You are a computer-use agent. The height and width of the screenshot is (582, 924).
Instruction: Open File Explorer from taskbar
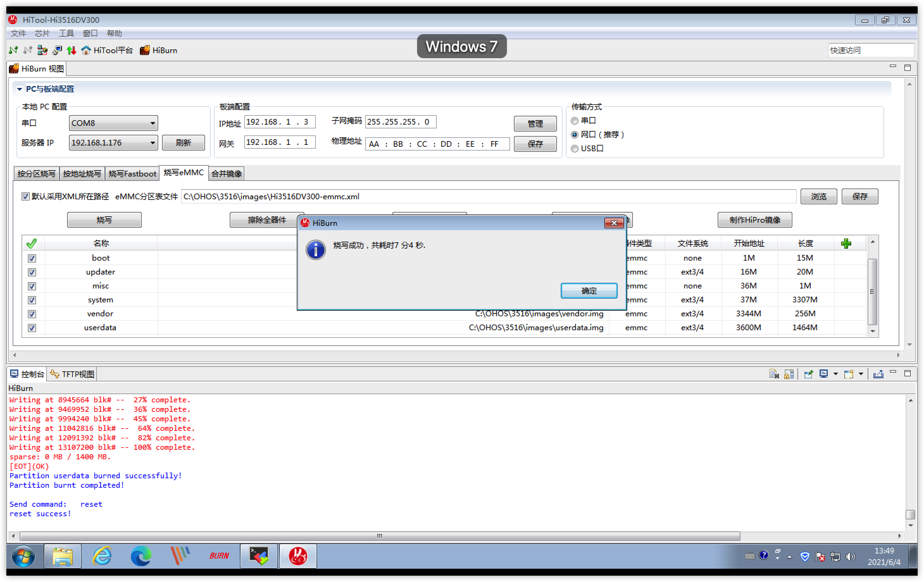(x=63, y=556)
